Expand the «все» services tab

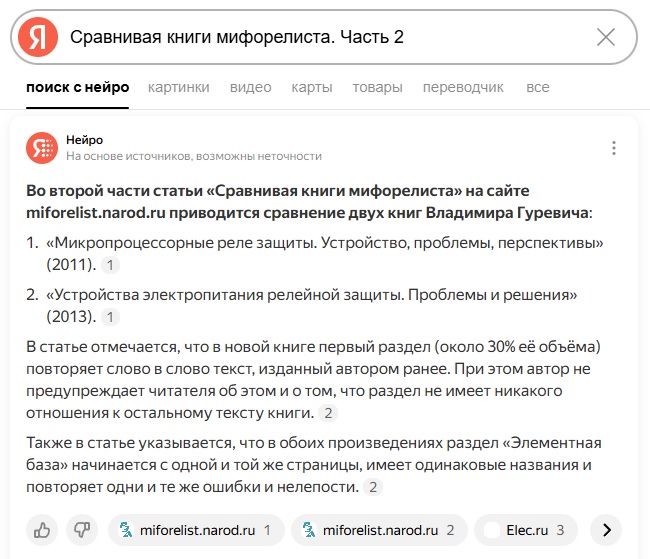[x=538, y=87]
